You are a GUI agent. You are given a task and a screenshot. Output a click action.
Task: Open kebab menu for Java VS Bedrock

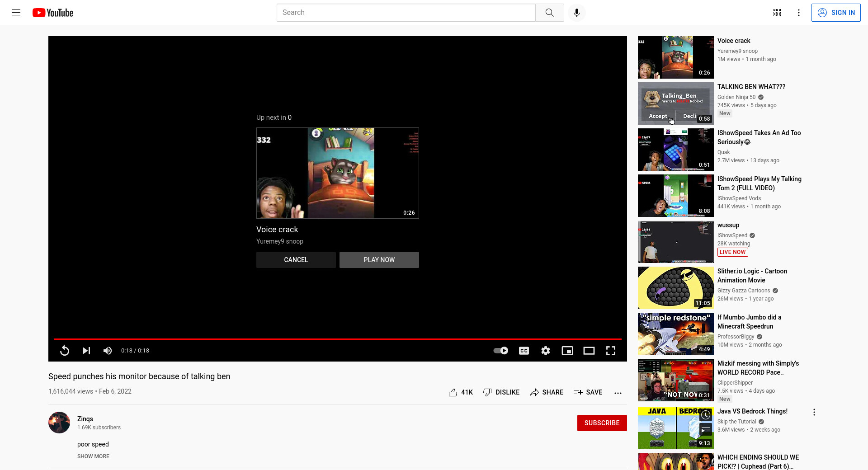[x=814, y=412]
